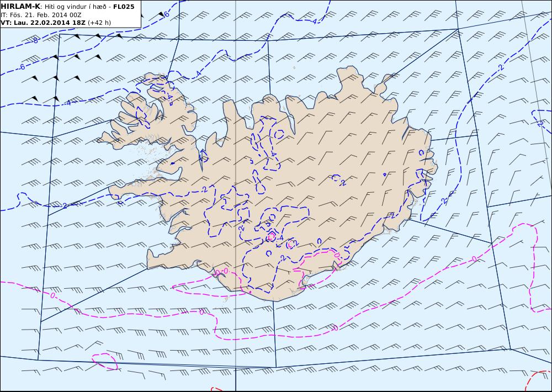The image size is (552, 392).
Task: Click the FL025 flight level label
Action: (x=124, y=7)
